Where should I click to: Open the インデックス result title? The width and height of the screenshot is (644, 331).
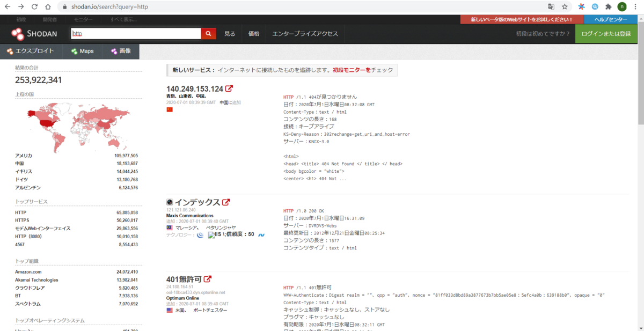(x=197, y=202)
